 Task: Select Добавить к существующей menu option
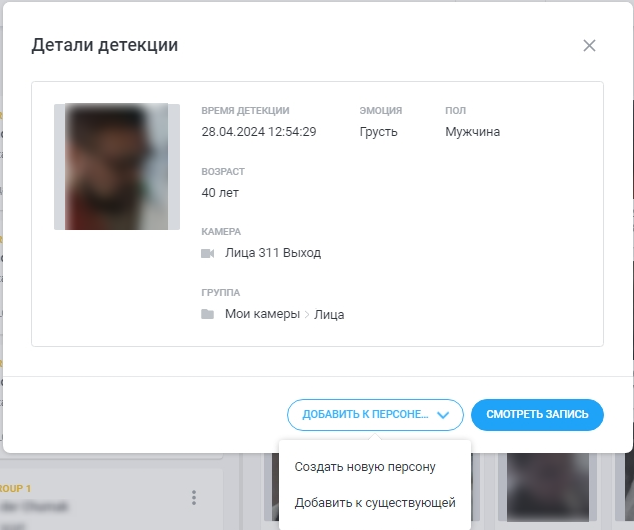coord(375,503)
